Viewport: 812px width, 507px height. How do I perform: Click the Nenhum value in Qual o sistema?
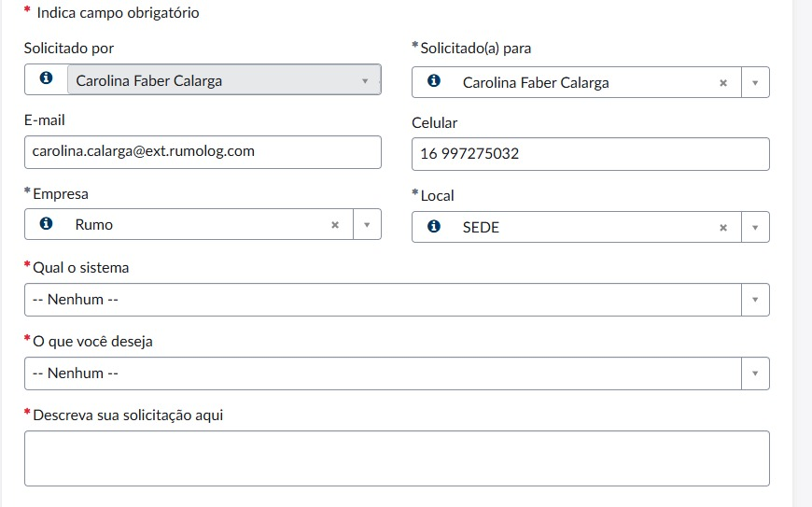point(75,300)
